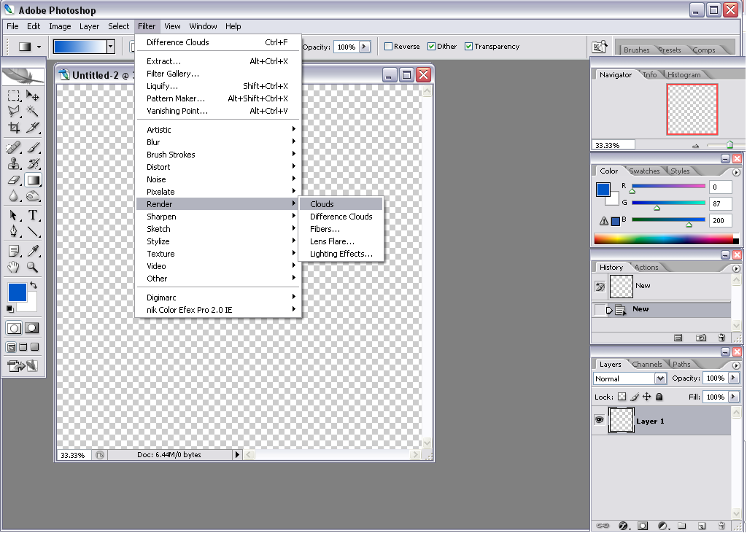
Task: Uncheck the Transparency checkbox
Action: (468, 46)
